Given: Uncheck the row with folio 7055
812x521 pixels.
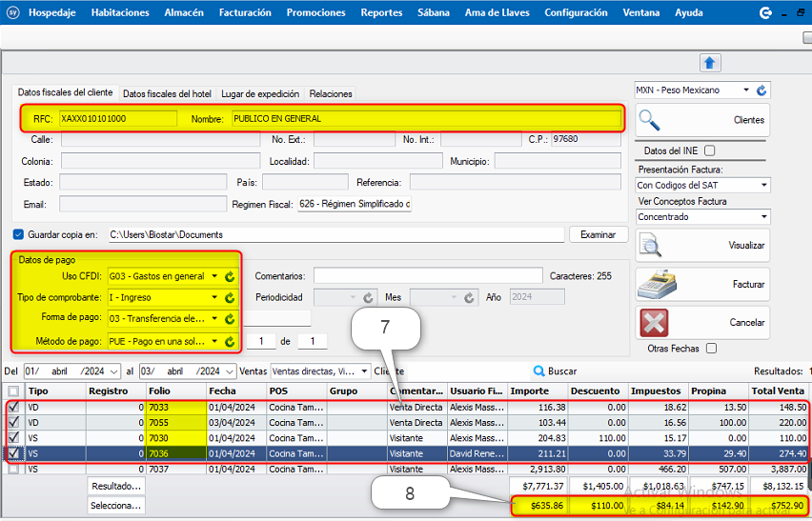Looking at the screenshot, I should (13, 422).
